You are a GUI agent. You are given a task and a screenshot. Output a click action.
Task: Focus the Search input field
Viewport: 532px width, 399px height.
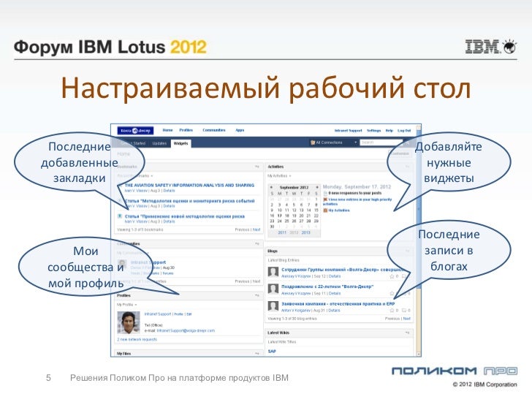click(x=381, y=142)
